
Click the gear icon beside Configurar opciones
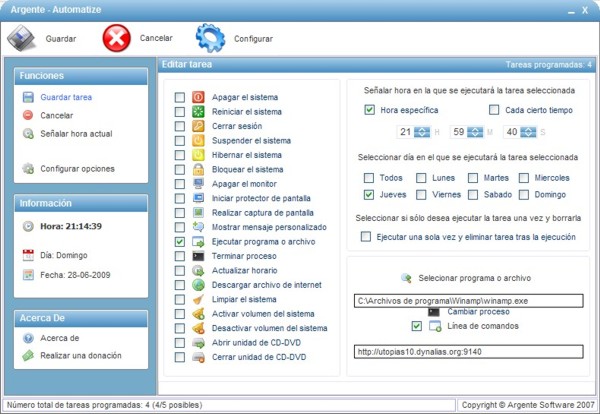28,168
